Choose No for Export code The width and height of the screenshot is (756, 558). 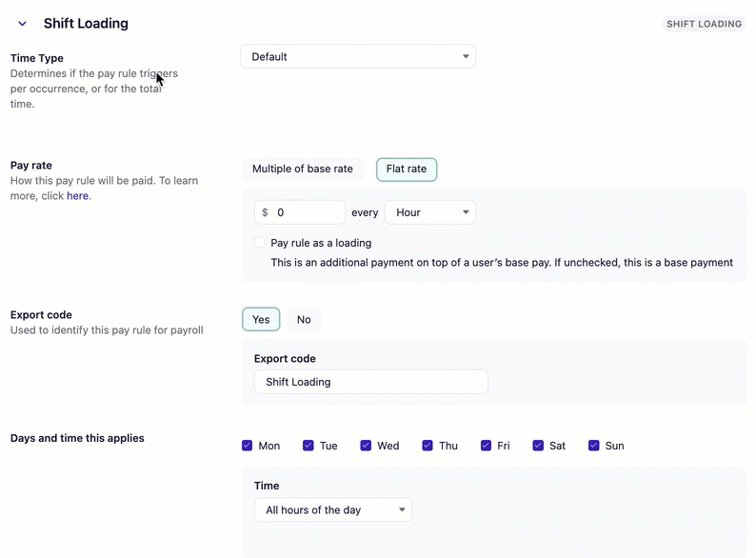click(304, 320)
